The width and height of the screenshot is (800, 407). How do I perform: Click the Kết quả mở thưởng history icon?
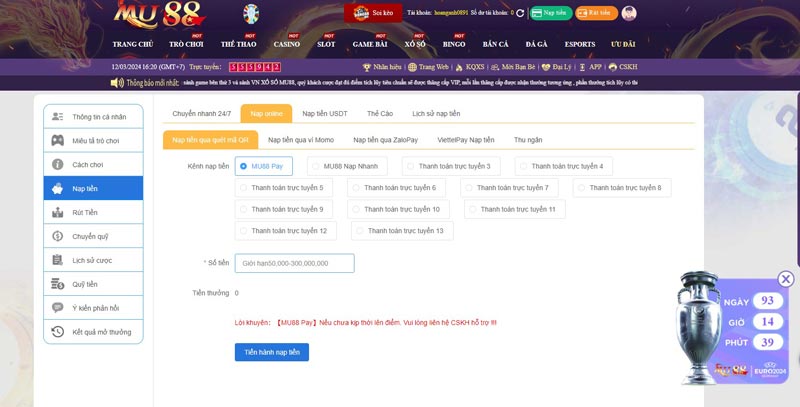tap(58, 332)
